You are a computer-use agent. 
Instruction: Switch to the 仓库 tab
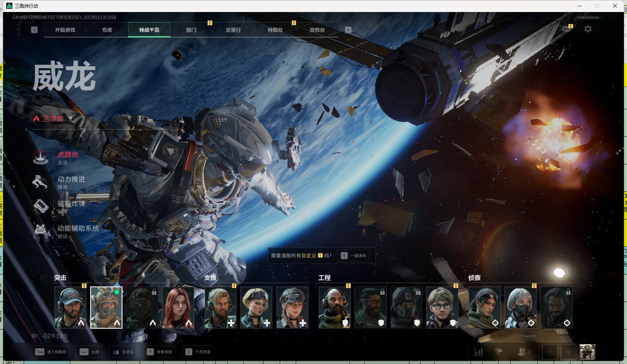107,30
